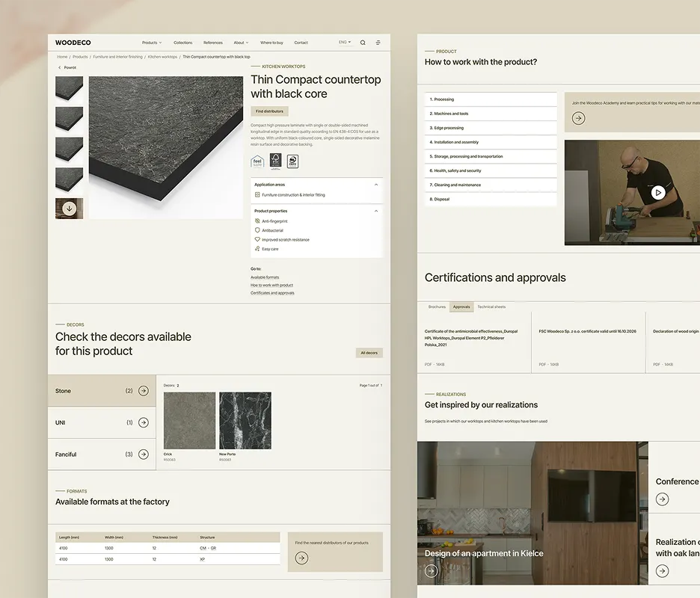This screenshot has width=700, height=598.
Task: Click the XP structure table cell
Action: tap(203, 559)
